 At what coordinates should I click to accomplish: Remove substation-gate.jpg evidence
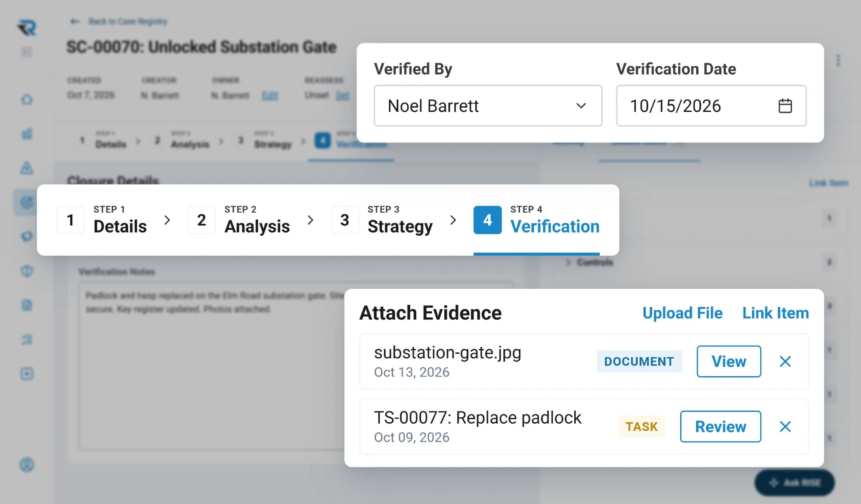(x=785, y=362)
